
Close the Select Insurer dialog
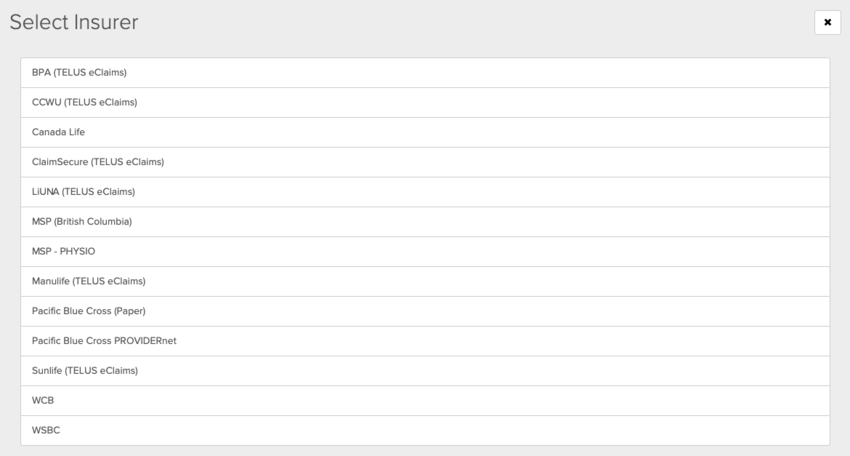(827, 22)
